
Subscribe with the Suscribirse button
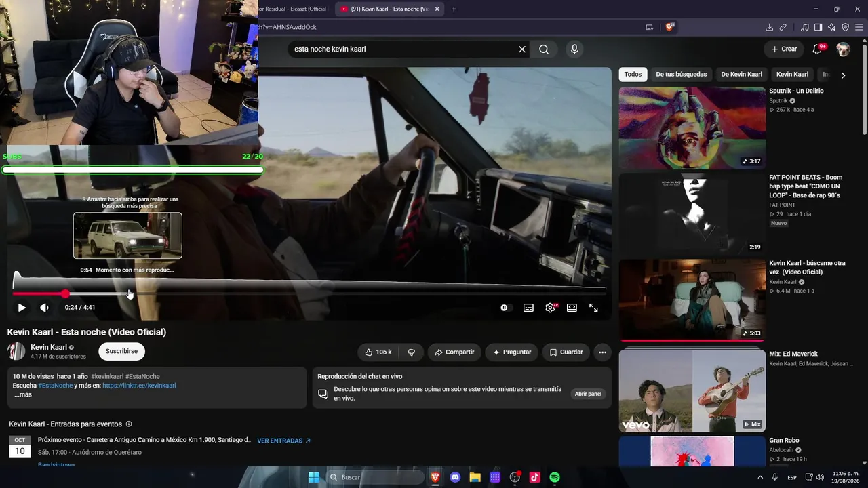(x=121, y=352)
